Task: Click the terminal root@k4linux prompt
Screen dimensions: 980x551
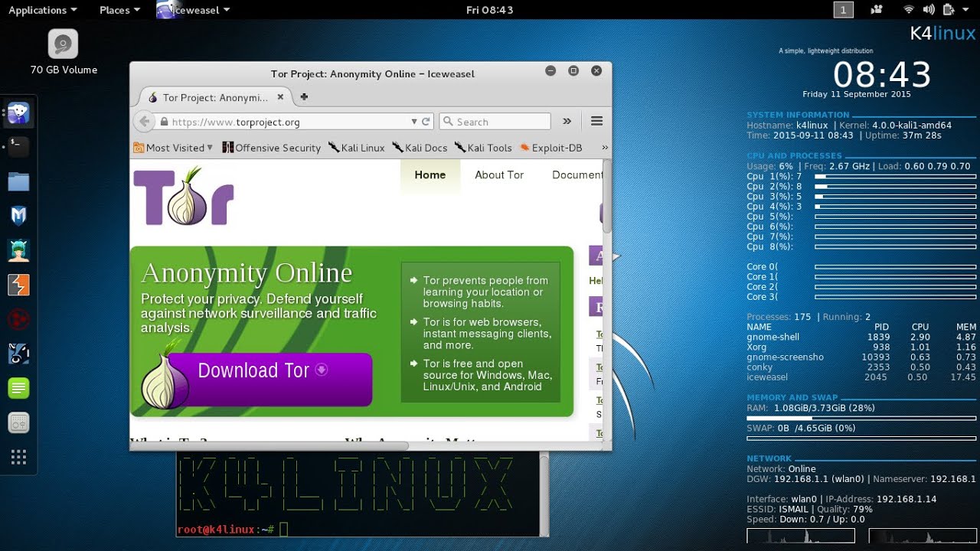Action: click(226, 529)
